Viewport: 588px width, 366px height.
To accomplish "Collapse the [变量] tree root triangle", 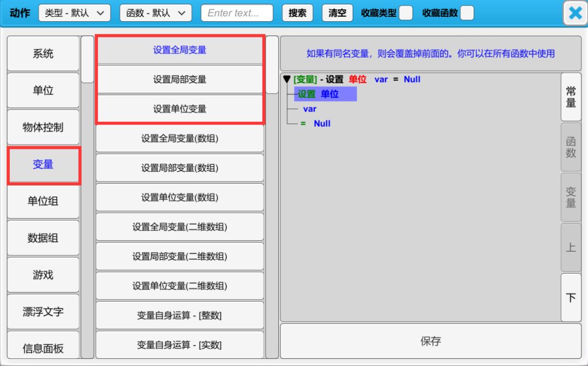I will coord(286,79).
